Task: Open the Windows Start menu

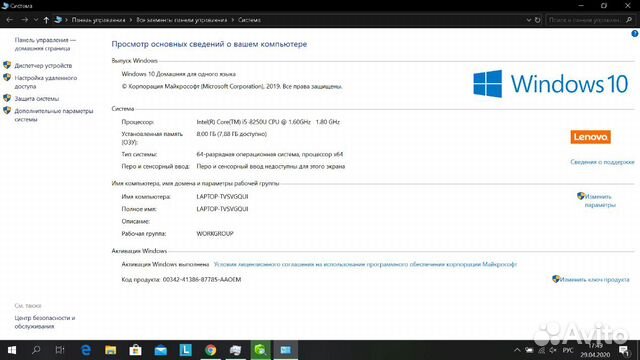Action: [x=12, y=350]
